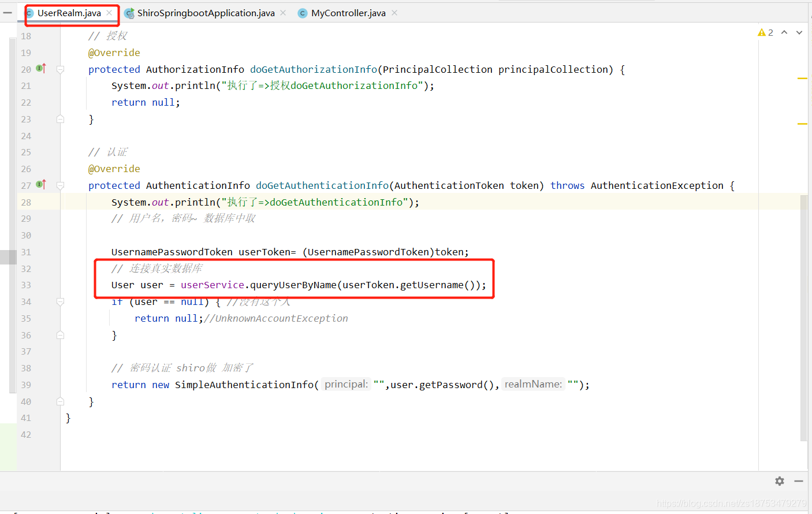Click SimpleAuthenticationInfo constructor on line 39
This screenshot has height=514, width=812.
244,385
